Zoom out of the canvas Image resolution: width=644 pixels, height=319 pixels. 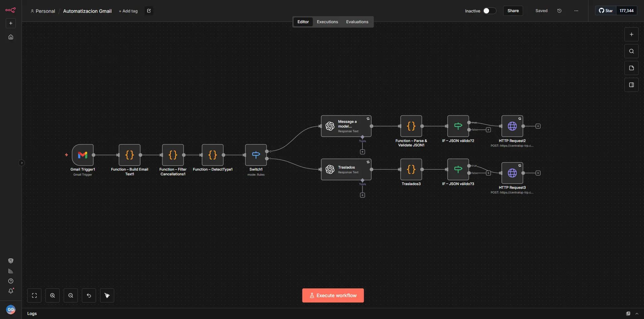click(x=71, y=295)
